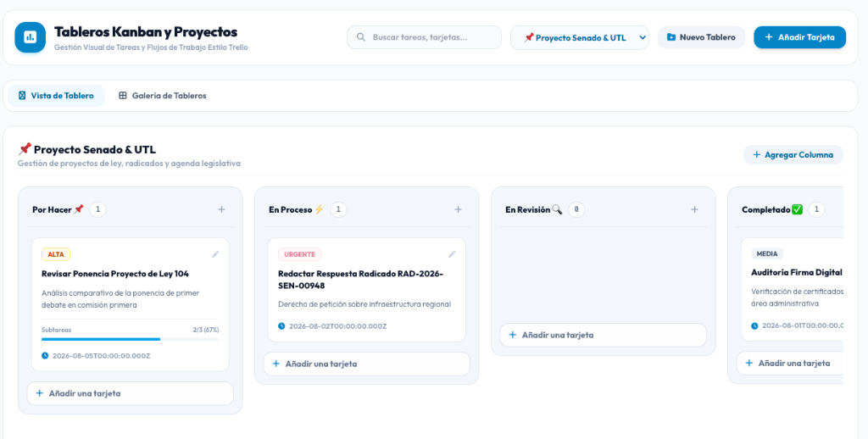The image size is (868, 439).
Task: Edit the Redactar Respuesta card via pencil icon
Action: click(452, 254)
